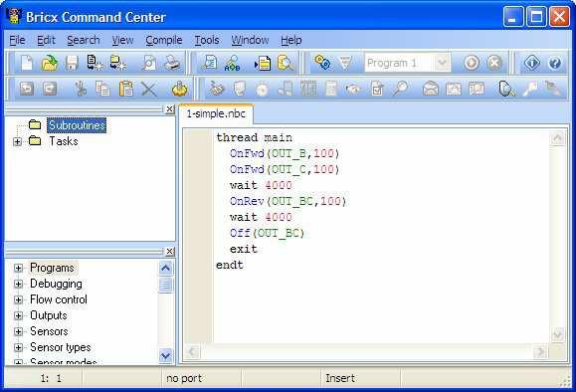576x392 pixels.
Task: Close the code explorer panel
Action: (x=169, y=109)
